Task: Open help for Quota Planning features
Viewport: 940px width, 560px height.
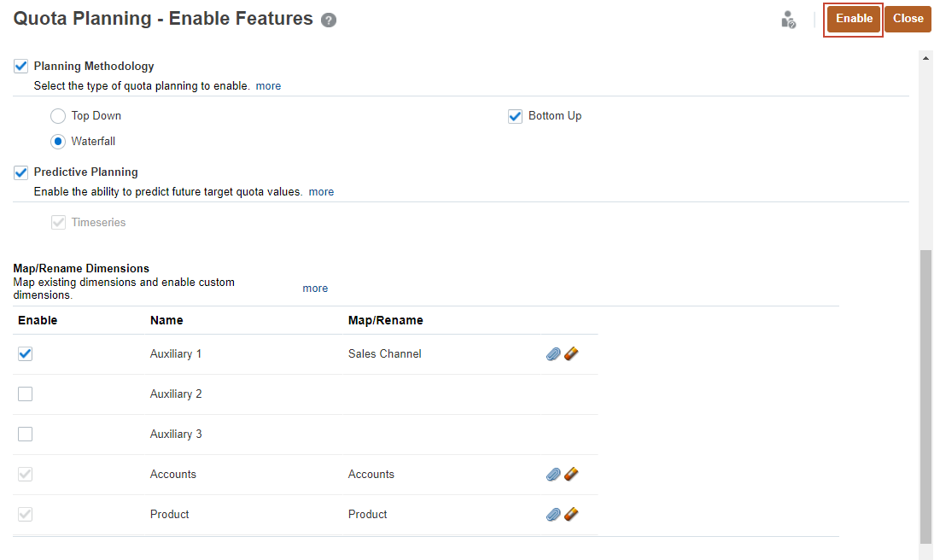Action: pyautogui.click(x=329, y=19)
